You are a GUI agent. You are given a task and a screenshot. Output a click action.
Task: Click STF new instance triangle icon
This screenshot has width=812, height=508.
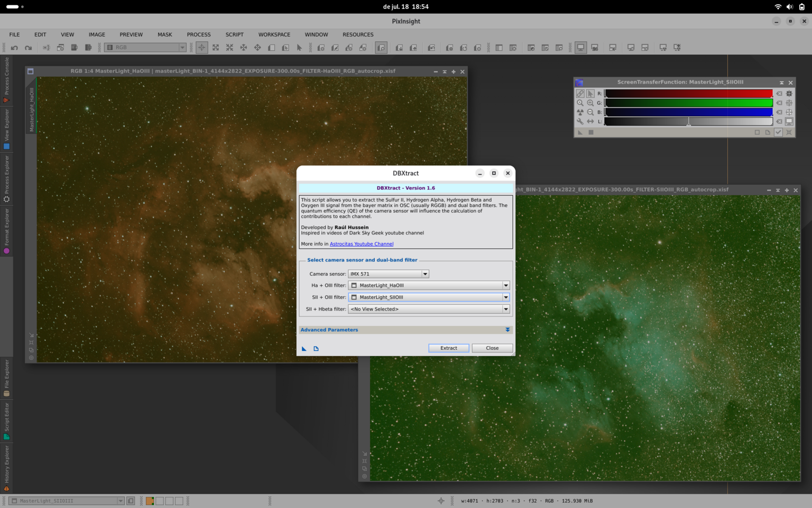click(x=580, y=132)
